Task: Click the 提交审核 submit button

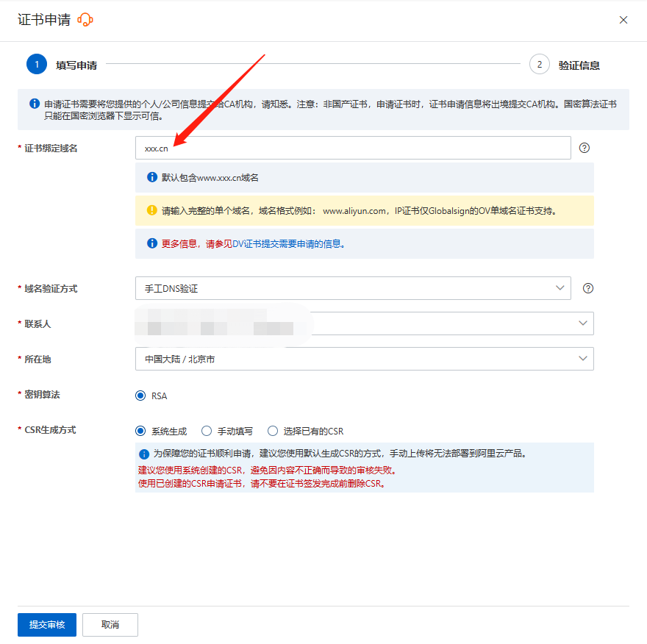Action: coord(47,625)
